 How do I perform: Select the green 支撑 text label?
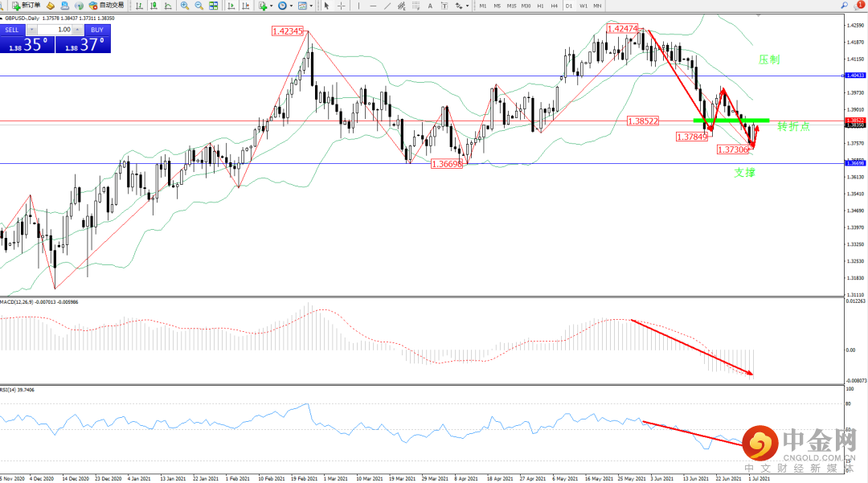[x=744, y=173]
